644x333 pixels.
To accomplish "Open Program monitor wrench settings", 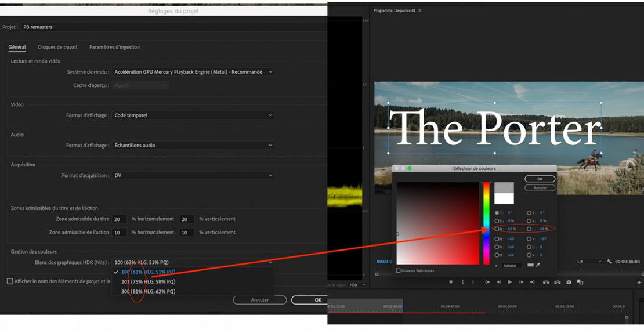I will (609, 261).
